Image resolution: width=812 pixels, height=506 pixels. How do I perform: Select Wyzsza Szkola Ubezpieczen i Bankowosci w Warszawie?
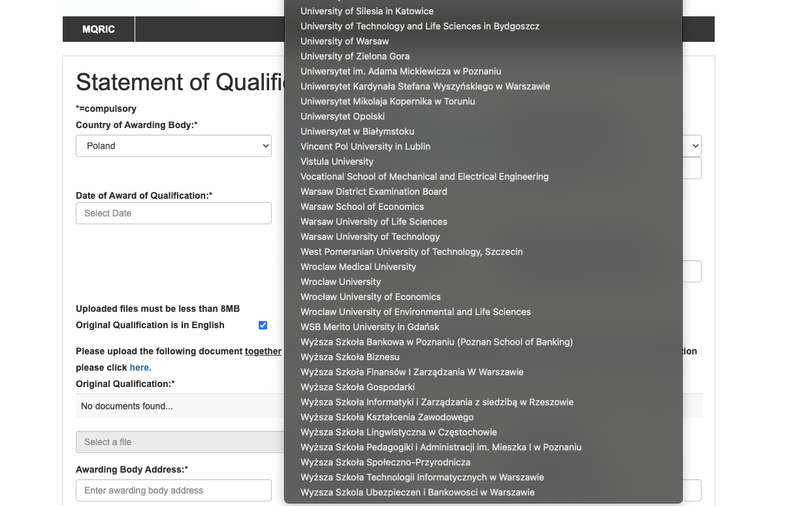pyautogui.click(x=483, y=492)
